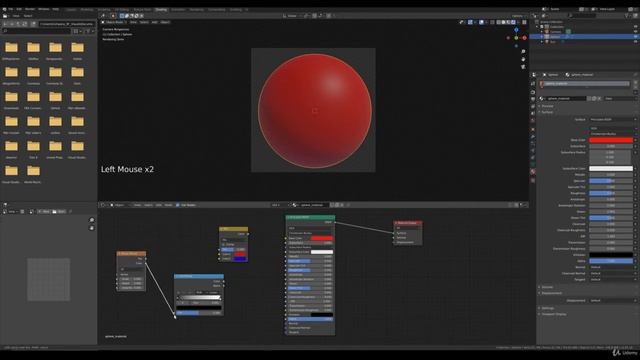Collapse the Surface panel
This screenshot has width=640, height=360.
(547, 112)
